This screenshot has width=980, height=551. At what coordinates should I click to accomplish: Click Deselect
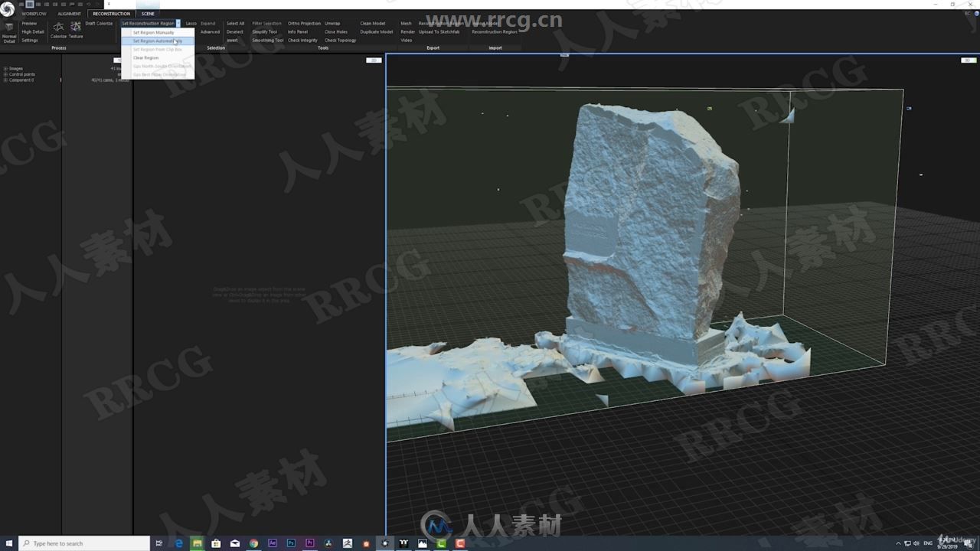(235, 32)
